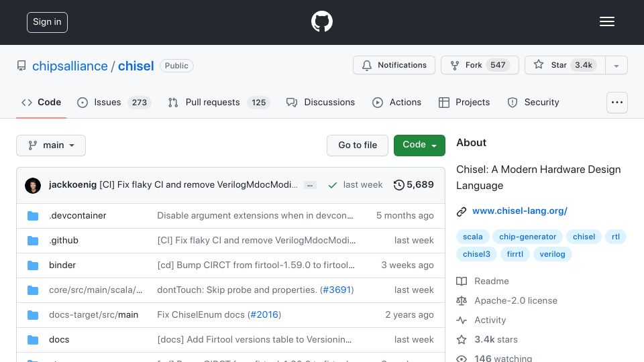
Task: Switch to the Projects tab
Action: click(464, 102)
